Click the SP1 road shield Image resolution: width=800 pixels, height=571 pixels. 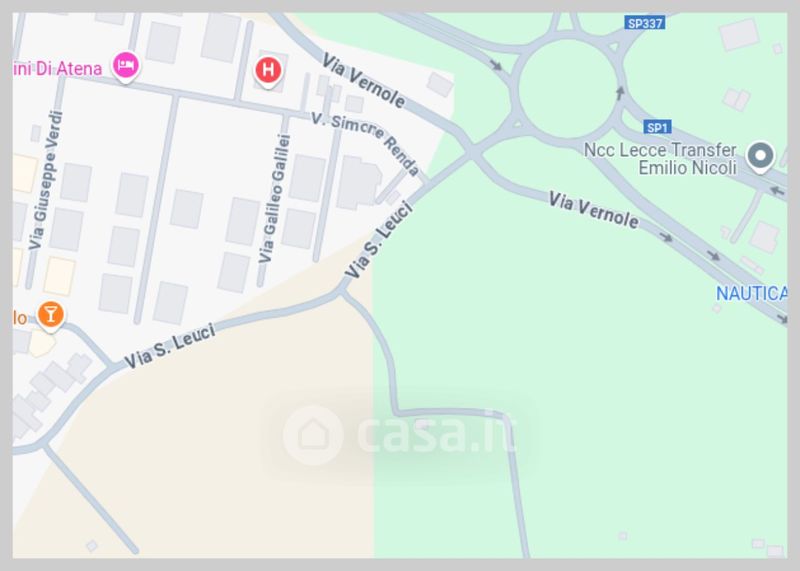[x=657, y=127]
